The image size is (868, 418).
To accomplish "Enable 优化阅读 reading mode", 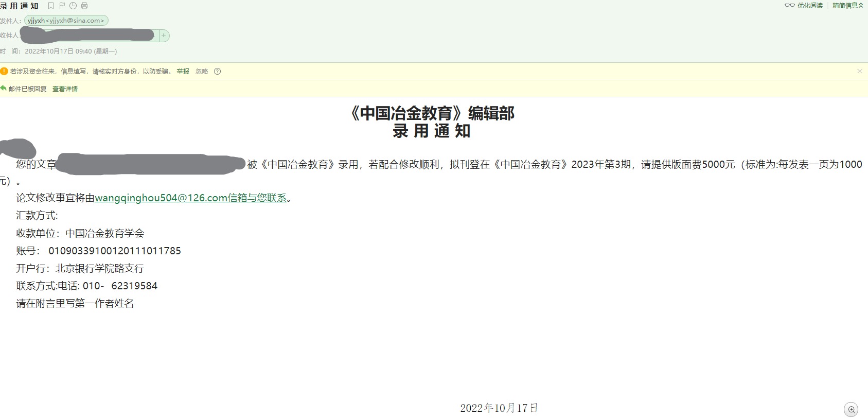I will [804, 6].
